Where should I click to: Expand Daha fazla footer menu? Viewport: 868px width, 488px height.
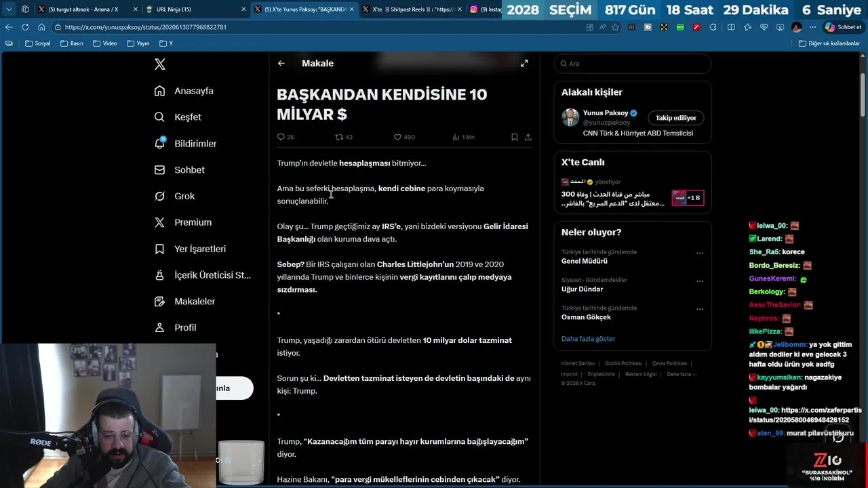point(681,374)
